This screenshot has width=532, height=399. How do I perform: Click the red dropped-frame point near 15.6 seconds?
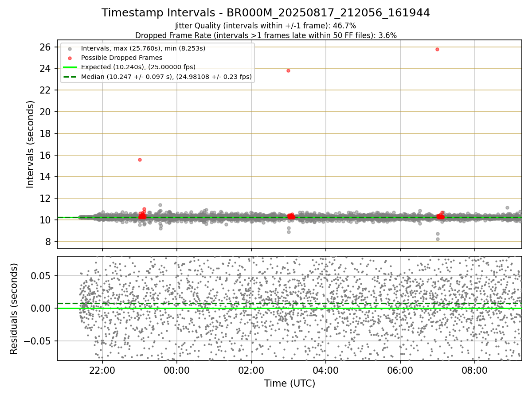point(140,160)
